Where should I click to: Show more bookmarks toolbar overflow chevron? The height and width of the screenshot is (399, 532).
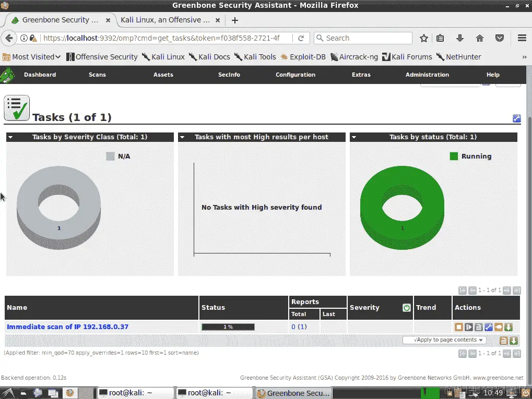click(x=524, y=57)
